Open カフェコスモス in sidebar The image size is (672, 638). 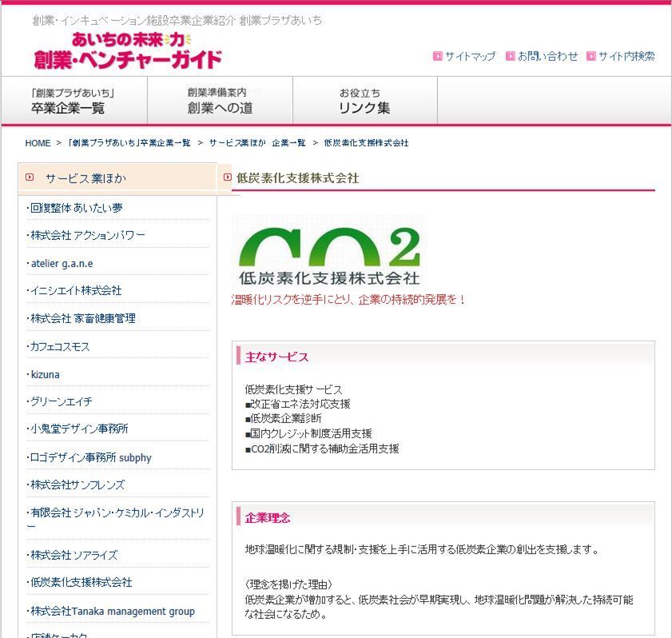[x=60, y=346]
